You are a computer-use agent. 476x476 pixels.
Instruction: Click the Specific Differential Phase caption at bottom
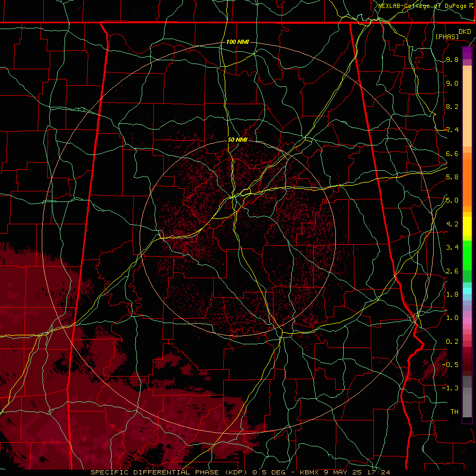240,472
